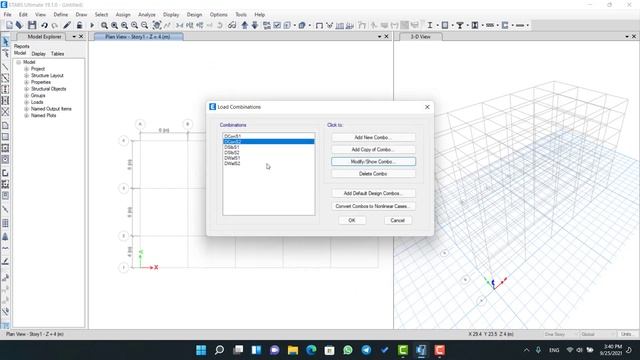This screenshot has height=360, width=640.
Task: Open the Model Explorer panel dropdown arrow
Action: [74, 37]
